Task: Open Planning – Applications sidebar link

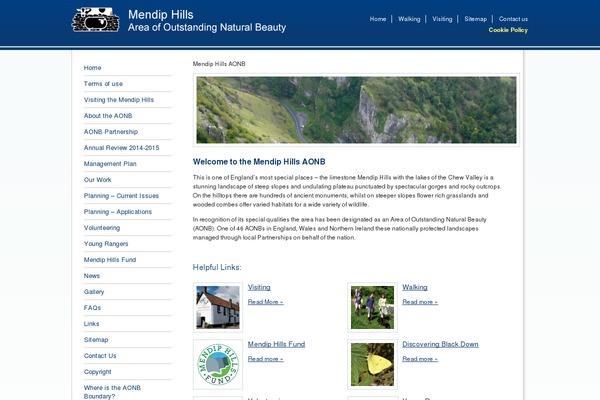Action: click(x=118, y=212)
